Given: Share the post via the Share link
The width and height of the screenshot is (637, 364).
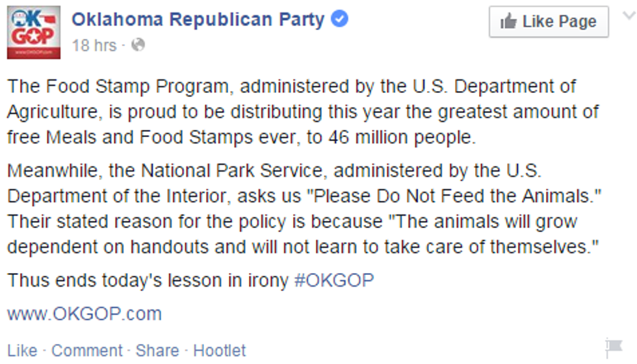Looking at the screenshot, I should pos(157,351).
